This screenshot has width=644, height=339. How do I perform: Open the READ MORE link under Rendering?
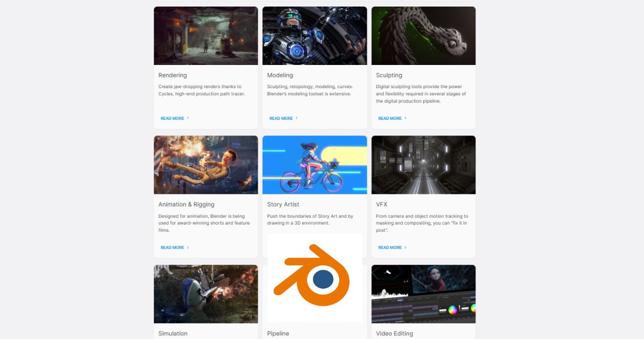click(x=173, y=118)
